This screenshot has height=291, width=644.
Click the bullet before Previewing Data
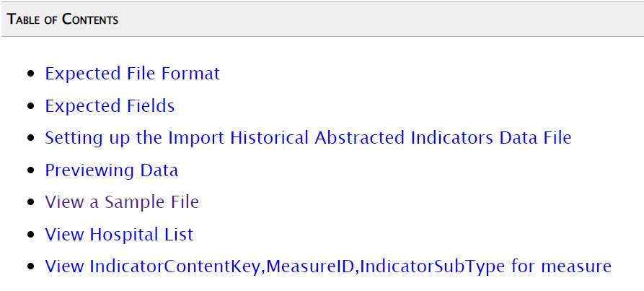pyautogui.click(x=30, y=170)
